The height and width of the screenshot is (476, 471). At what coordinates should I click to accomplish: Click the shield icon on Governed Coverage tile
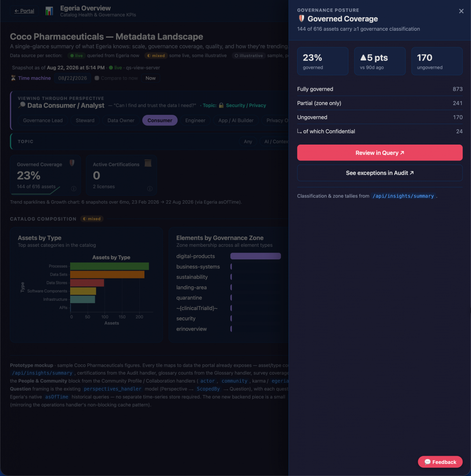coord(72,163)
